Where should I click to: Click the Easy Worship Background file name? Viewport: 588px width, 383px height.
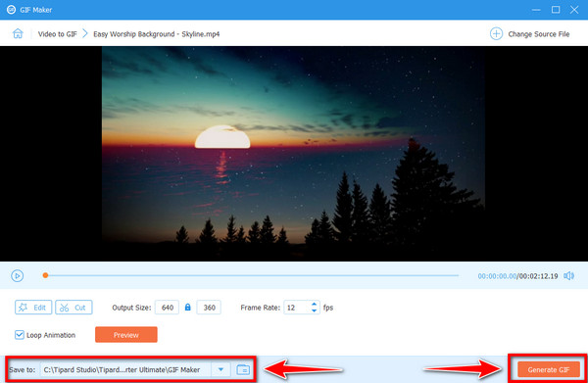(x=157, y=34)
